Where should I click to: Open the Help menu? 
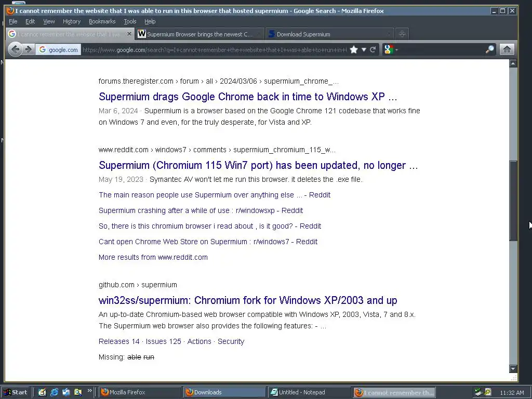150,21
